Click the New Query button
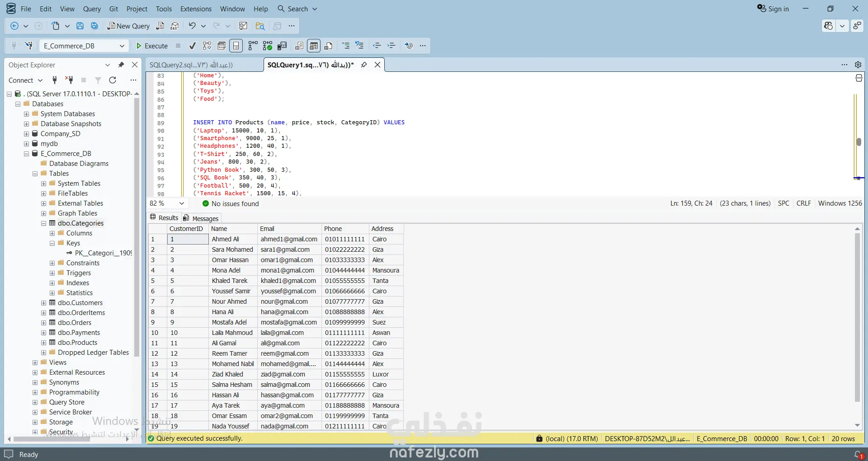This screenshot has width=868, height=461. point(128,26)
